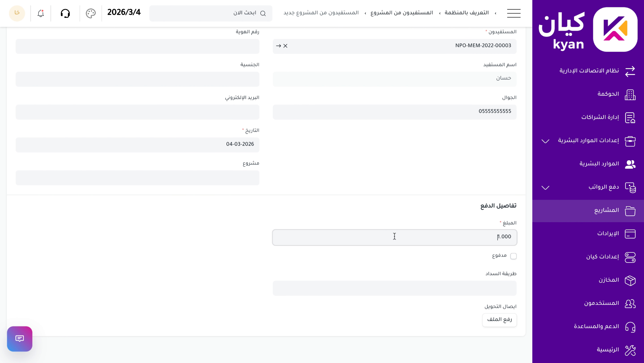Open the notifications bell icon

click(x=40, y=13)
